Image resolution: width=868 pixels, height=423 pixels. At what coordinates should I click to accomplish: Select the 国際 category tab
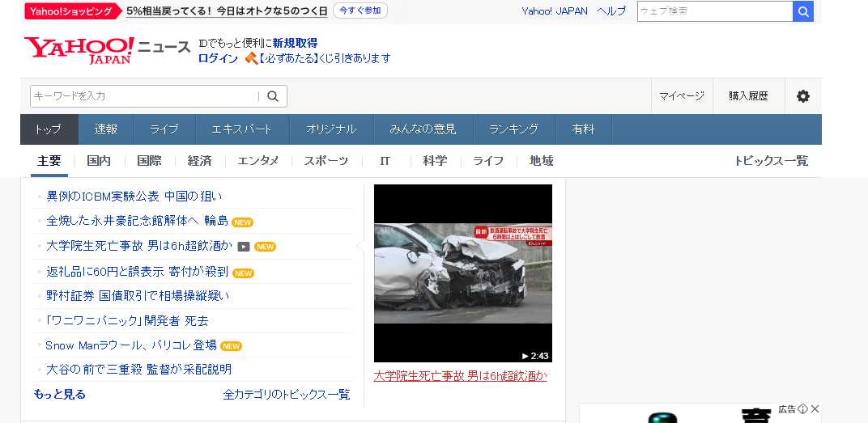coord(149,161)
